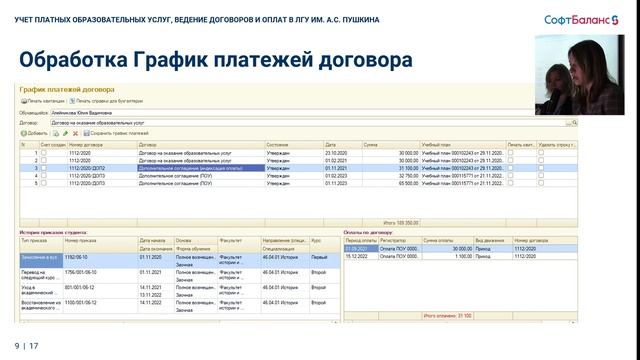Click the green Добавить button

click(x=34, y=133)
